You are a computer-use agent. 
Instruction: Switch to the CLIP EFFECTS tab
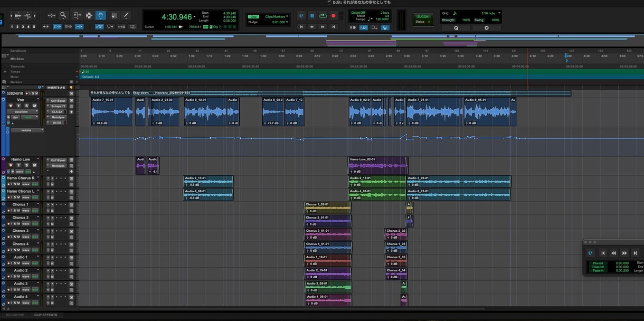(46, 315)
